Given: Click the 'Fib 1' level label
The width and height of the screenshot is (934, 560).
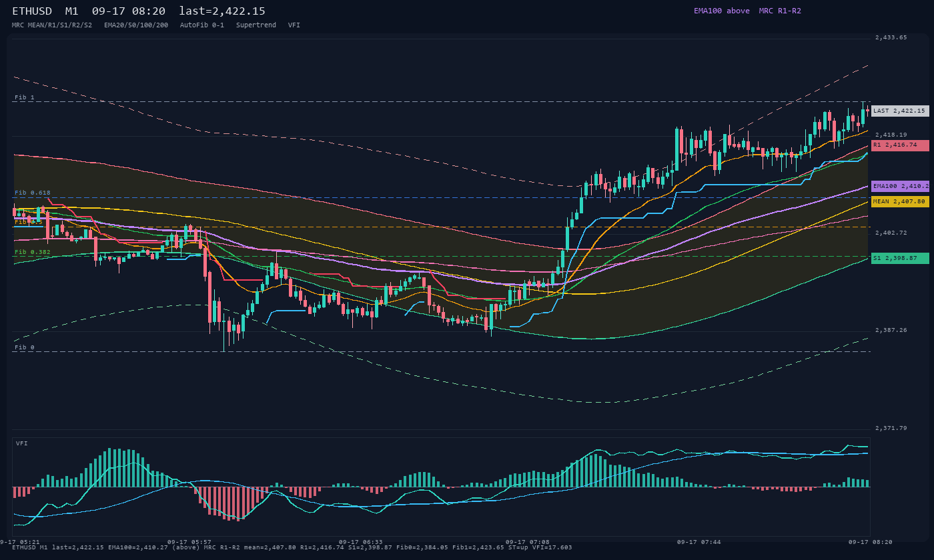Looking at the screenshot, I should point(25,97).
